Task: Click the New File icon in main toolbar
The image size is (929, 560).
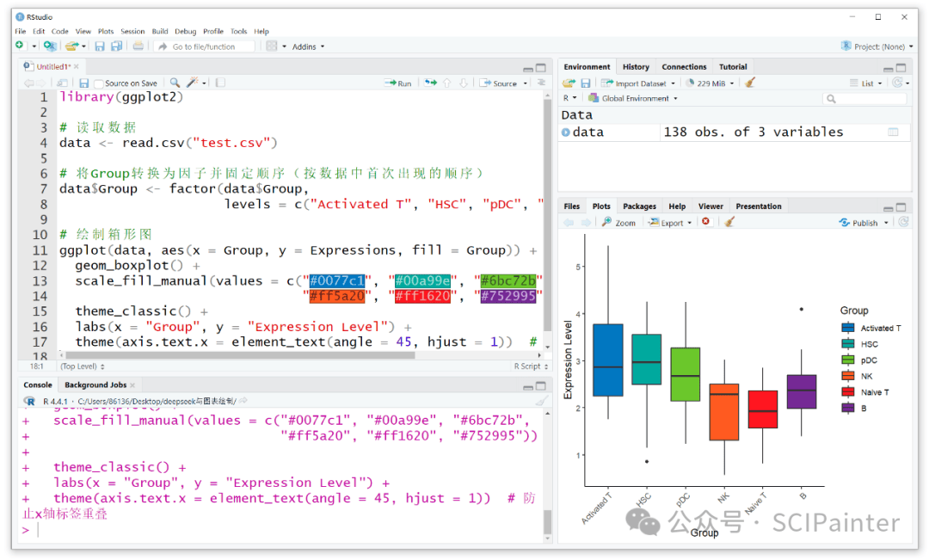Action: 20,46
